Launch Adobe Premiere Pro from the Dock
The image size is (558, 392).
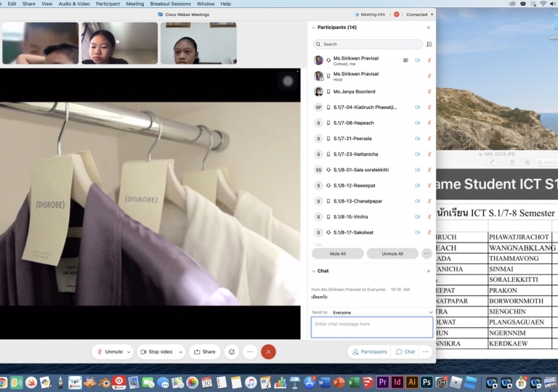382,383
